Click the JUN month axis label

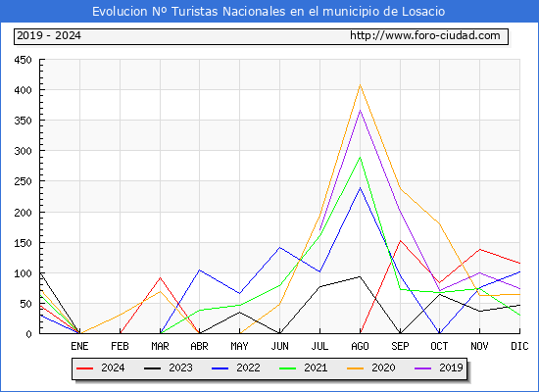(280, 346)
